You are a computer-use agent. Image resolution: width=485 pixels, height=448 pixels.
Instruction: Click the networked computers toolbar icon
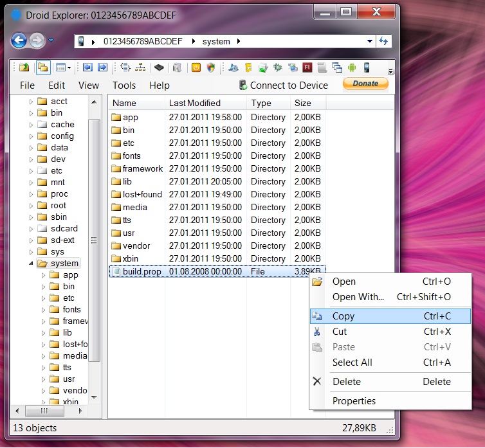[292, 67]
